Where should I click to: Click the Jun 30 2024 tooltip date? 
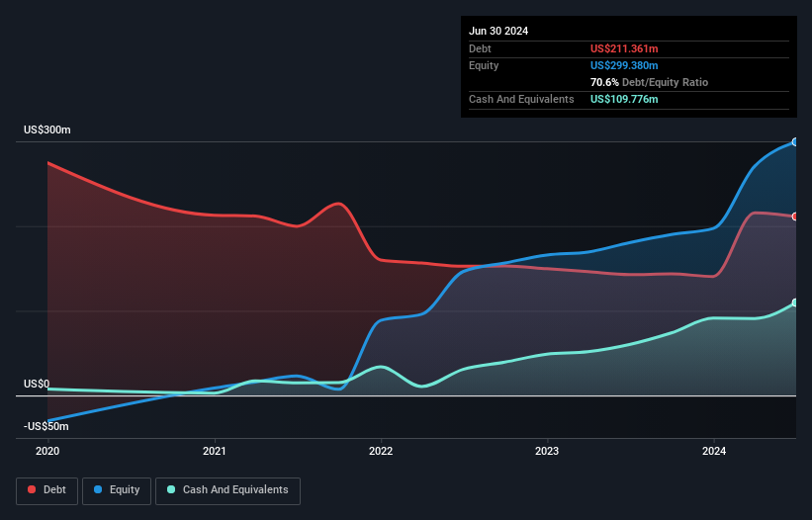[x=498, y=31]
